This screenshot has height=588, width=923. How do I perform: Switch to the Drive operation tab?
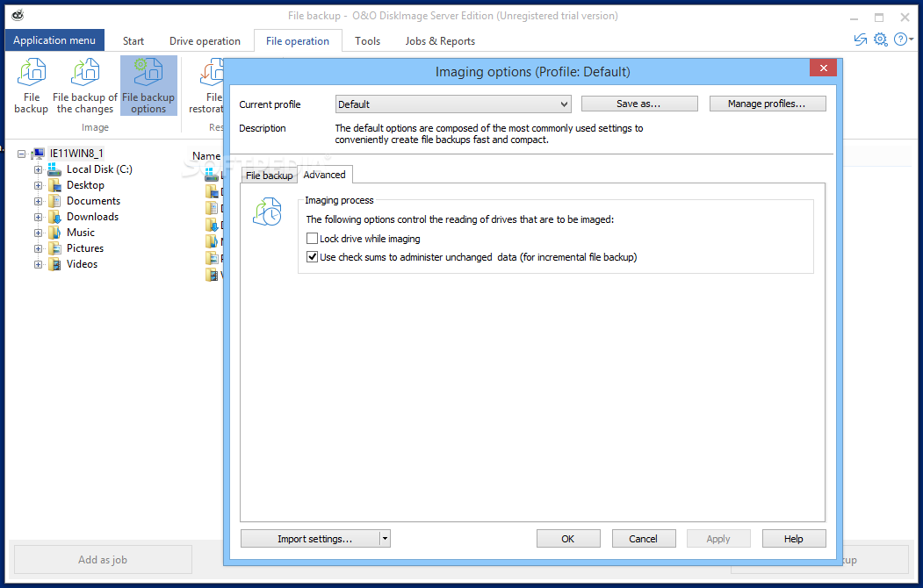coord(205,41)
